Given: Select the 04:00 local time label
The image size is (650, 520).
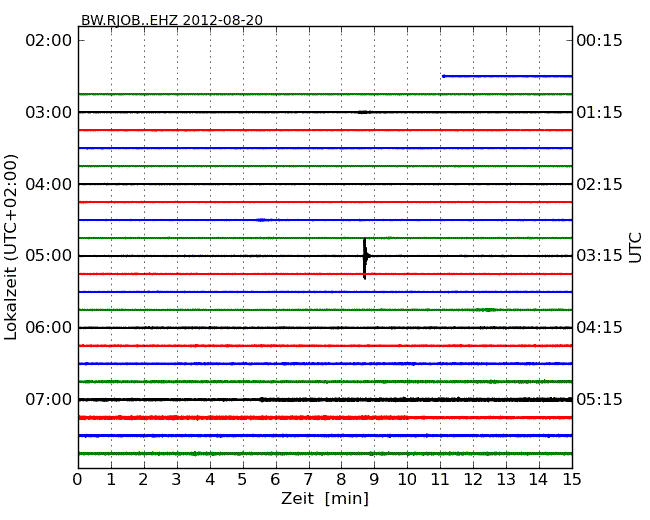Looking at the screenshot, I should [x=49, y=184].
